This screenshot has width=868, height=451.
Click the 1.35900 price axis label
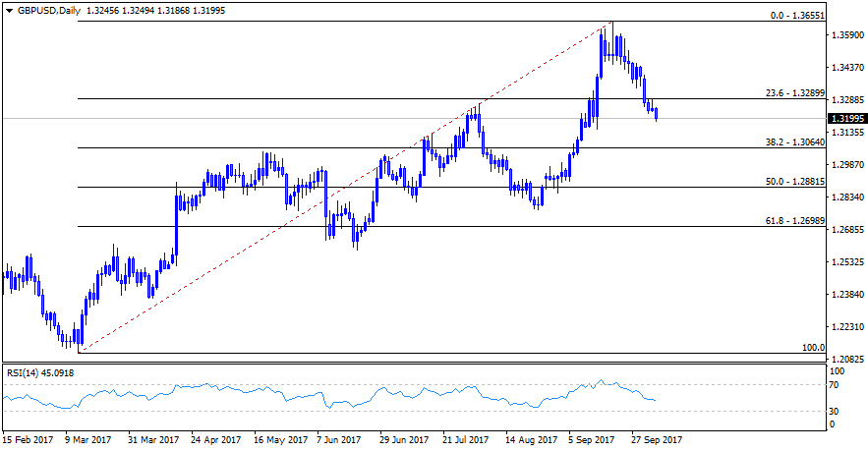[847, 35]
